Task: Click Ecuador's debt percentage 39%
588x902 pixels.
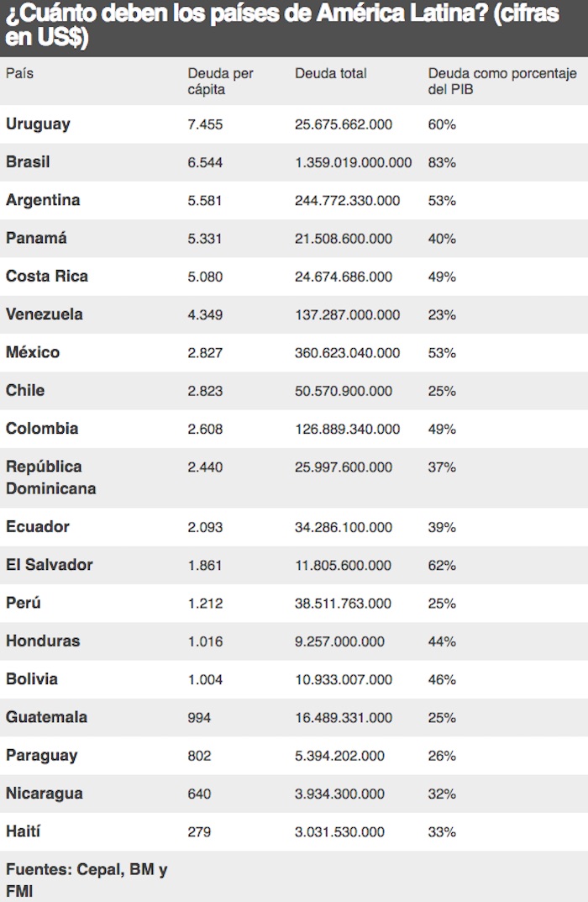Action: 442,527
